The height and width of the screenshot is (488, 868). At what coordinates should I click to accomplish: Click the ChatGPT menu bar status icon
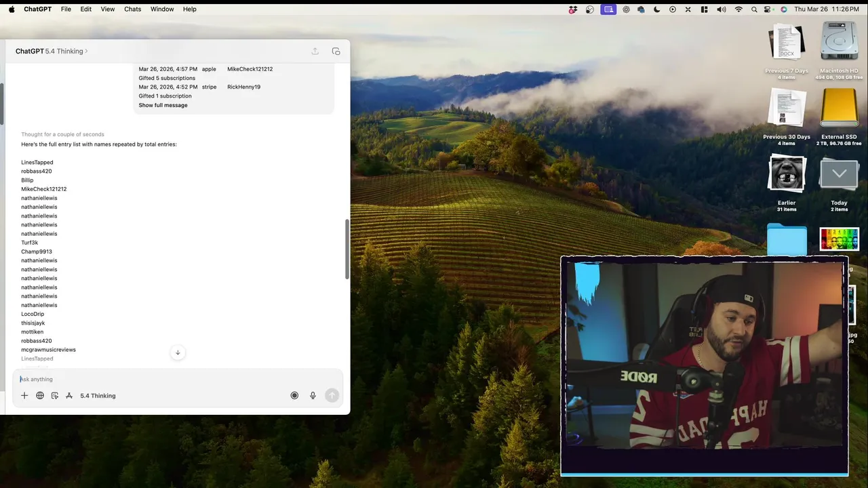626,9
